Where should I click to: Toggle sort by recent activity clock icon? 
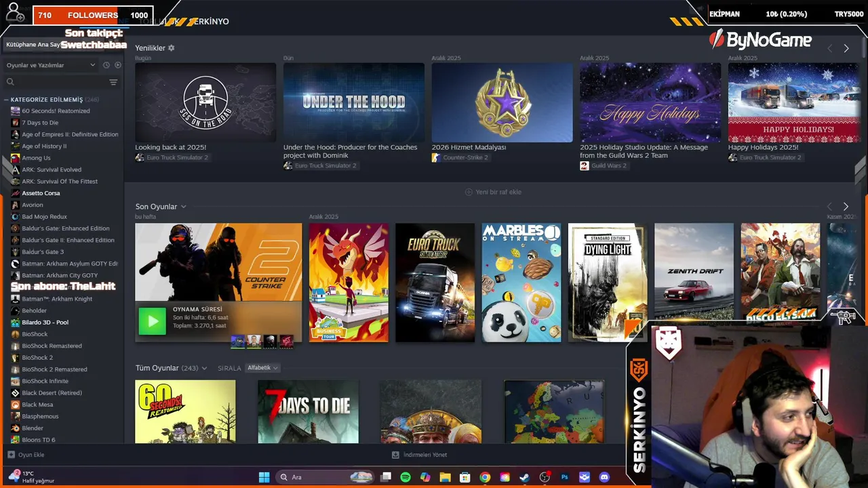coord(106,65)
